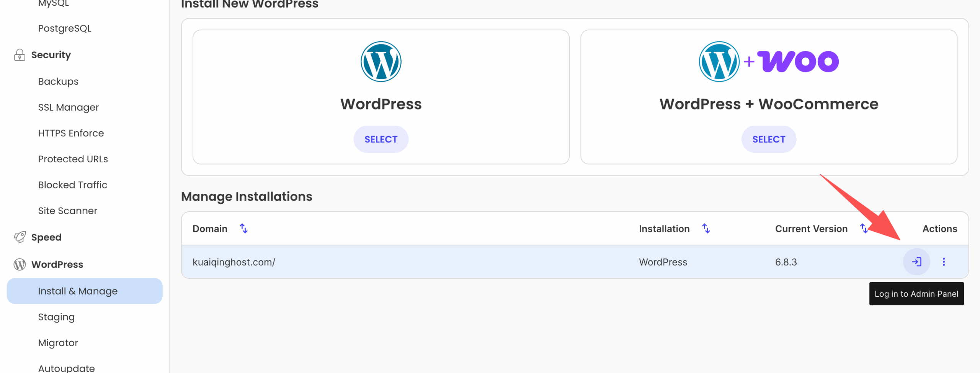The width and height of the screenshot is (980, 373).
Task: Click the WordPress logo in the WordPress card
Action: 381,62
